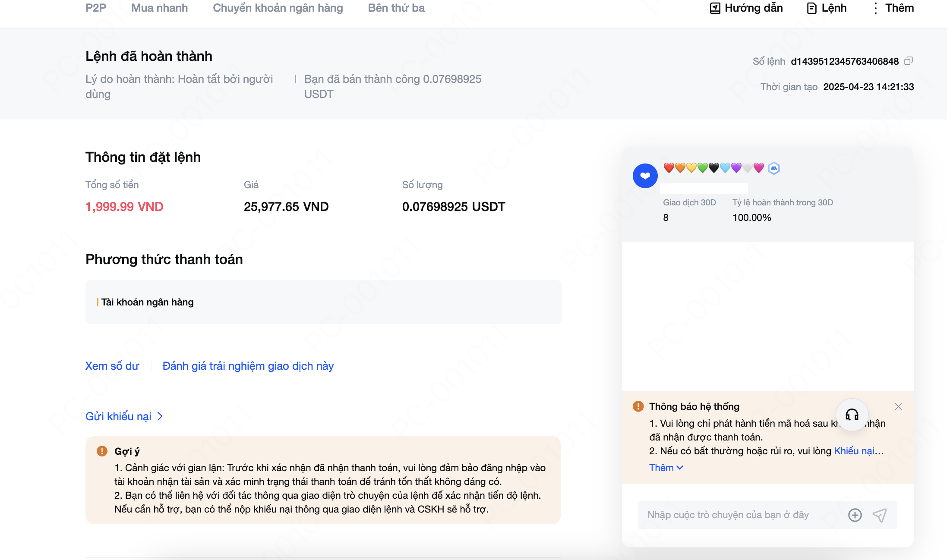
Task: Close the Thông báo hệ thống notice
Action: (898, 407)
